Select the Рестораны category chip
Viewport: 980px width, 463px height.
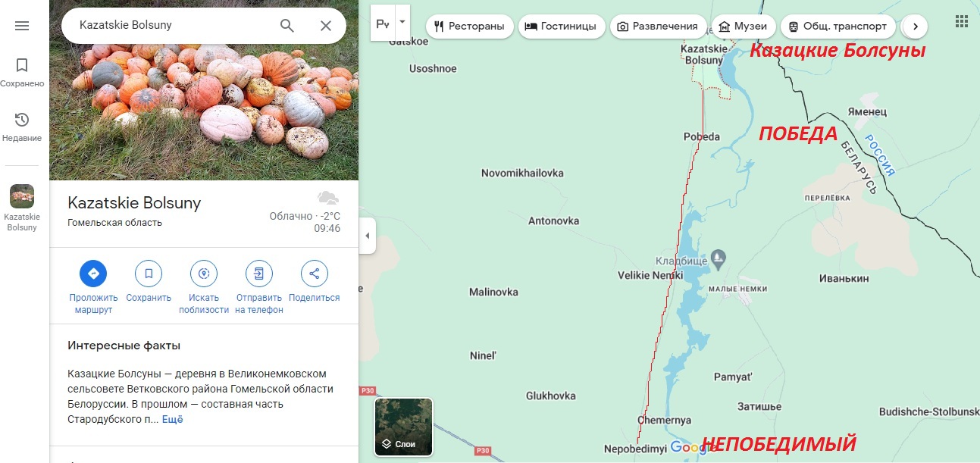tap(469, 27)
